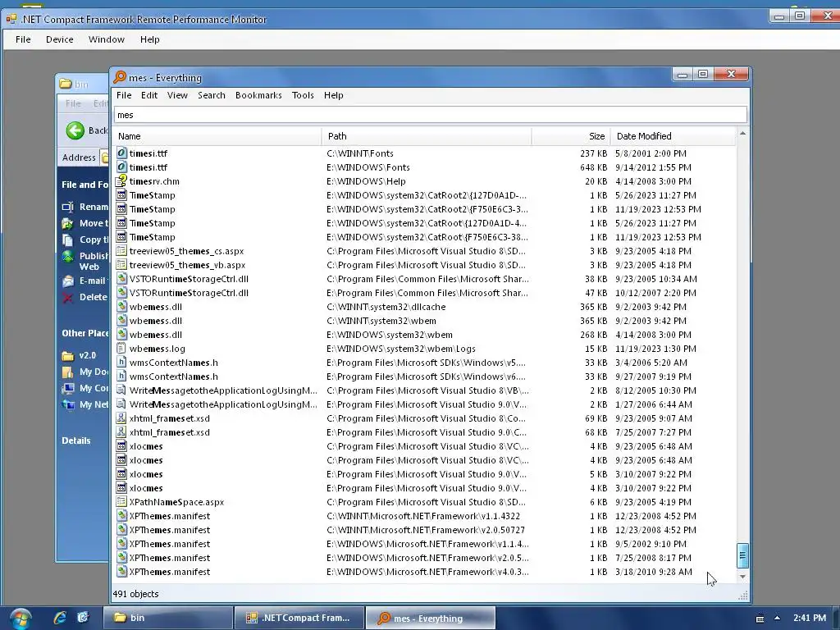Click the Publish to Web icon in the bin window
The height and width of the screenshot is (630, 840).
coord(67,256)
